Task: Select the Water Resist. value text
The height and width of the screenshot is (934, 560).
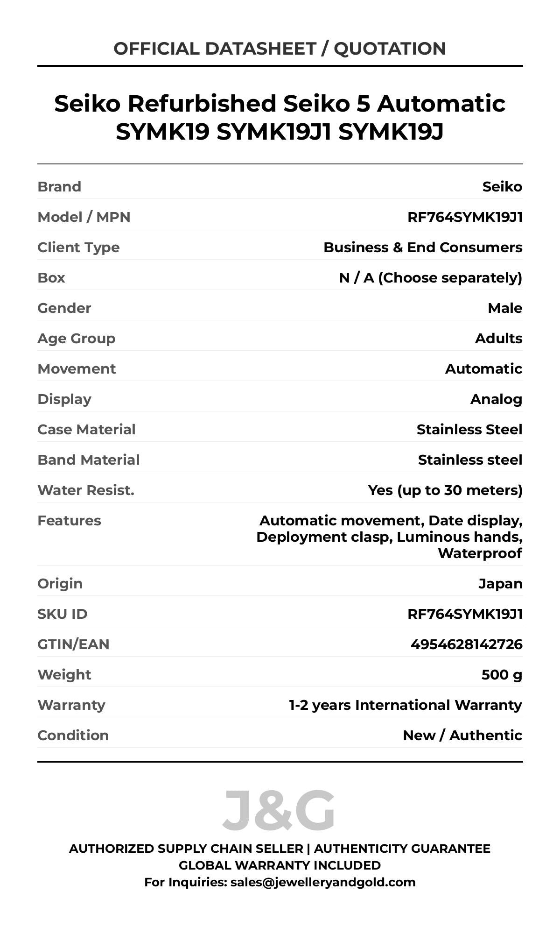Action: pyautogui.click(x=445, y=490)
